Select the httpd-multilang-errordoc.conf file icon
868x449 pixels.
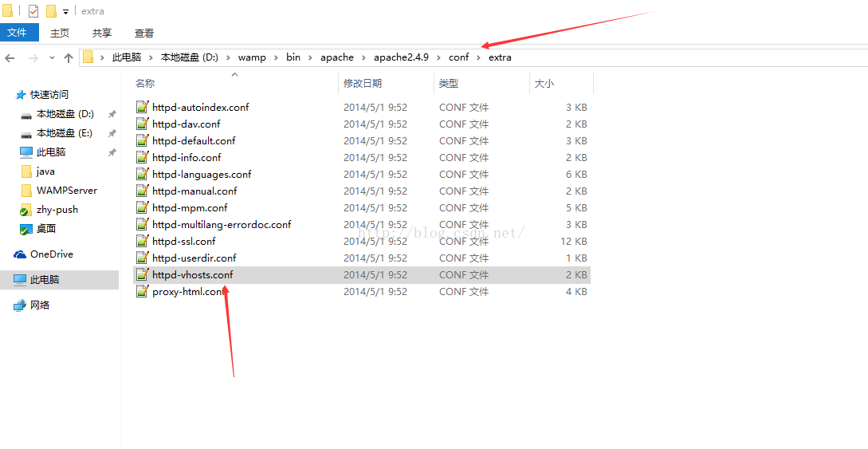click(143, 224)
